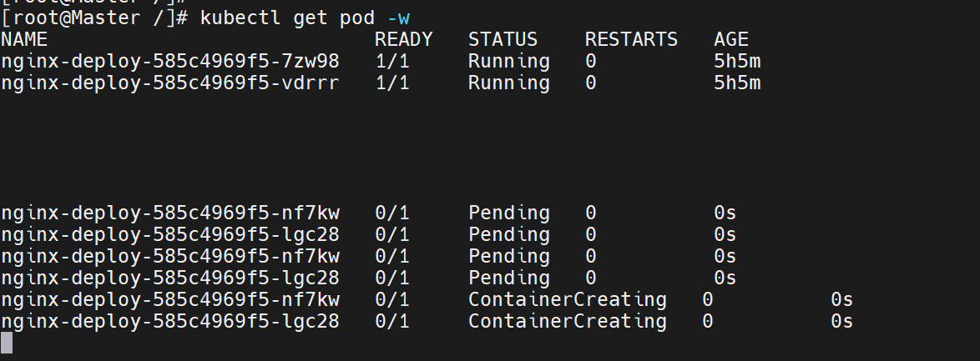Select the RESTARTS column header
980x361 pixels.
(x=631, y=39)
